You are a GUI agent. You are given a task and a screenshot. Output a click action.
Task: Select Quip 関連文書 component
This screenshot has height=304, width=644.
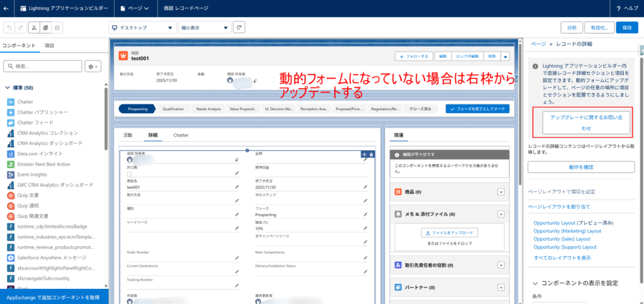[28, 216]
